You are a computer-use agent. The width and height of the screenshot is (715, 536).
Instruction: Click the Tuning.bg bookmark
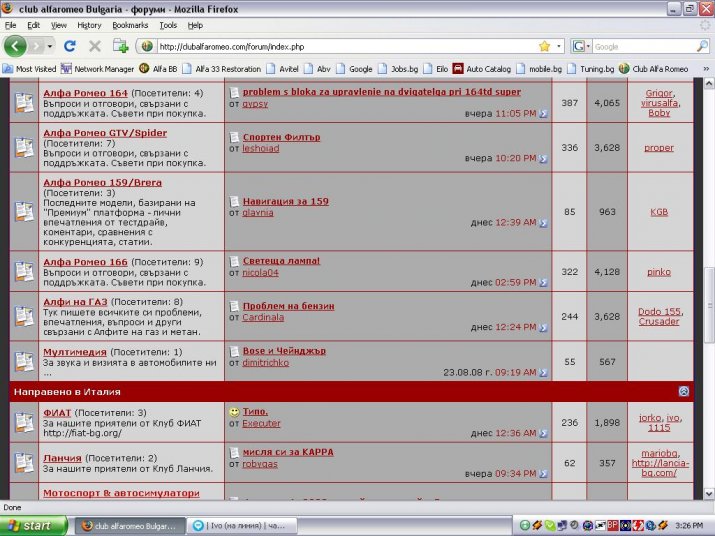(590, 69)
